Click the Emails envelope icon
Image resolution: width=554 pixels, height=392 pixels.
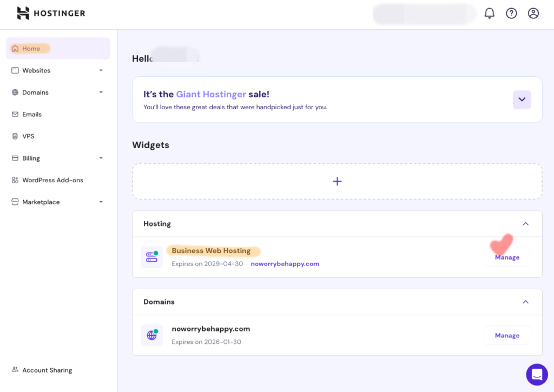(15, 115)
